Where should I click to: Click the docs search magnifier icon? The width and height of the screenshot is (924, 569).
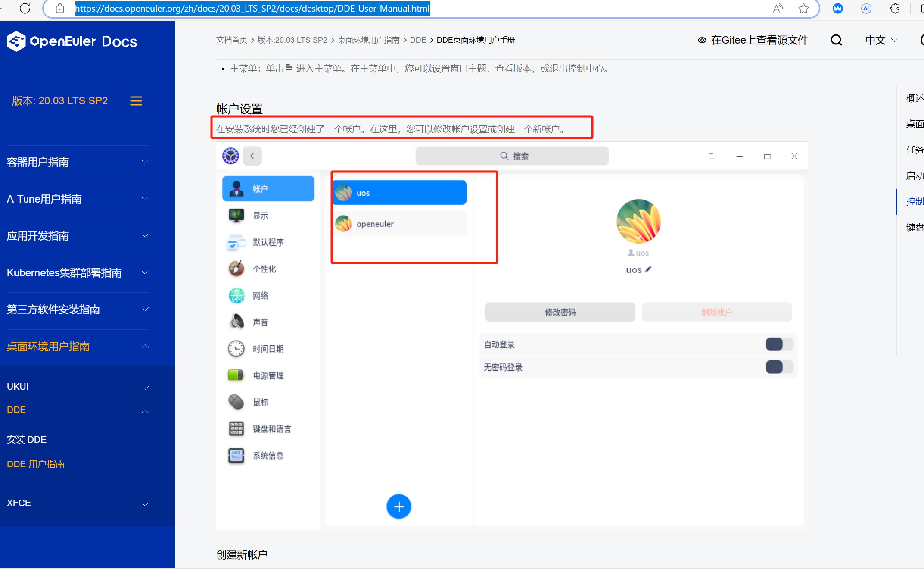[836, 40]
